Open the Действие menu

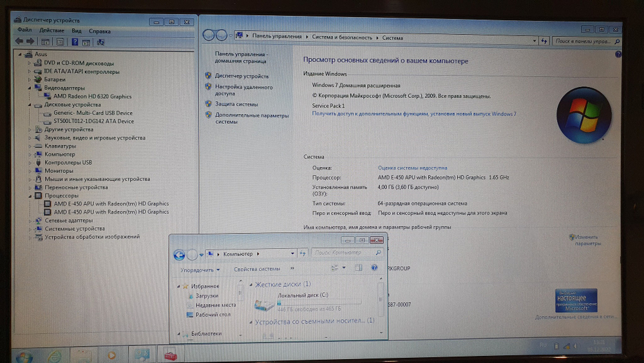pos(52,30)
